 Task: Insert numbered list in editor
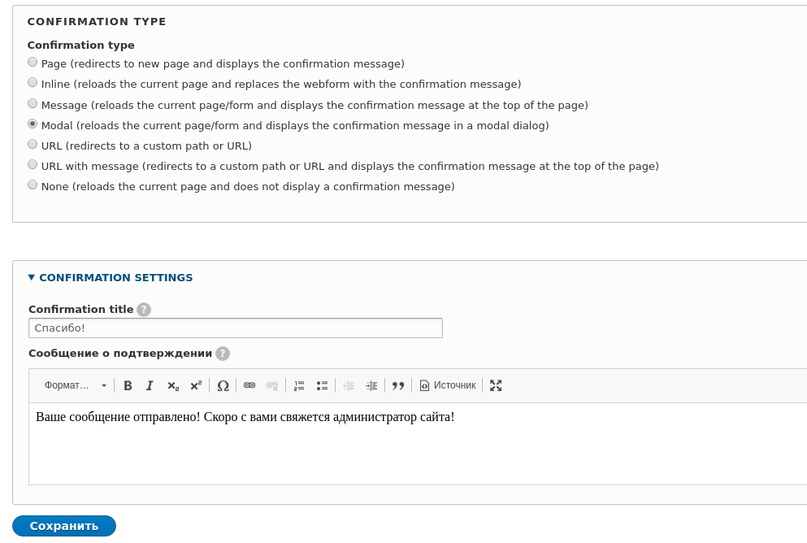tap(299, 385)
